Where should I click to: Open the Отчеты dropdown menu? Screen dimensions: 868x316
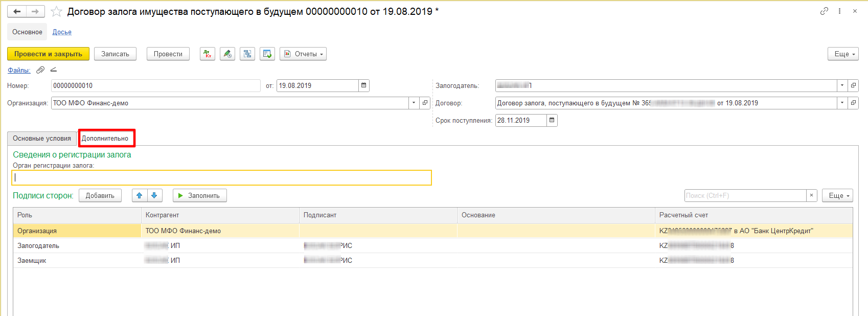pos(303,54)
